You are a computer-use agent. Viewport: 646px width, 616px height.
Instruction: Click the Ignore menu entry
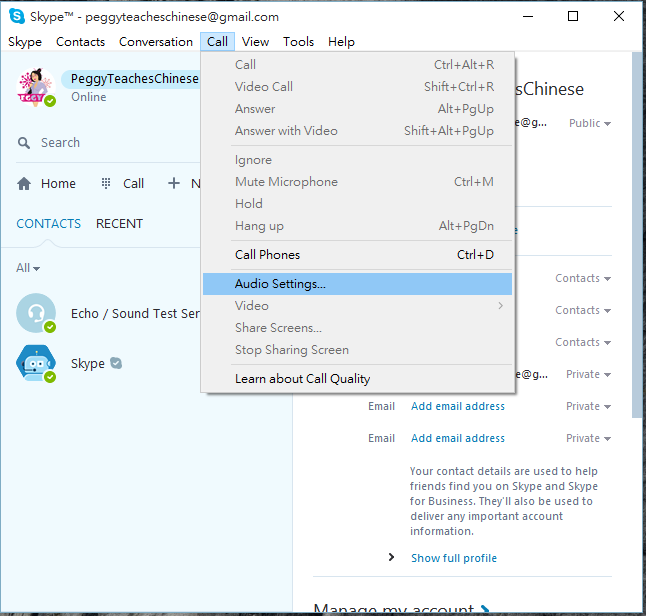(357, 160)
